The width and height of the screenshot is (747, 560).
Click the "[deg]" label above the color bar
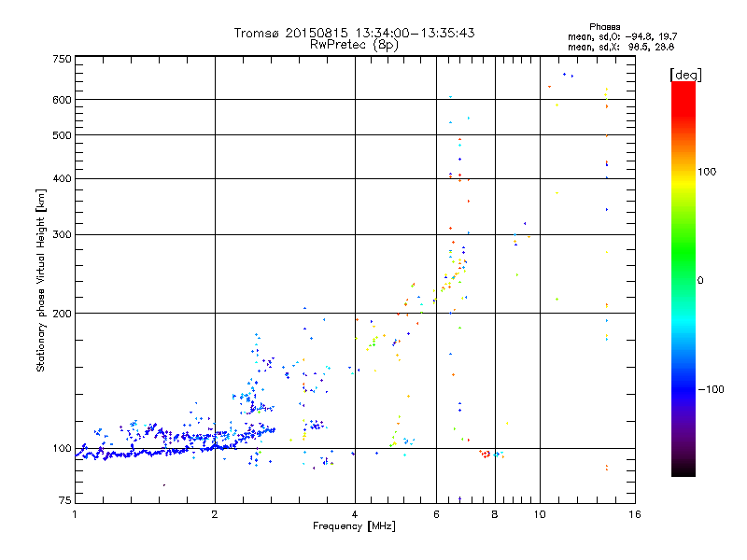[x=685, y=75]
